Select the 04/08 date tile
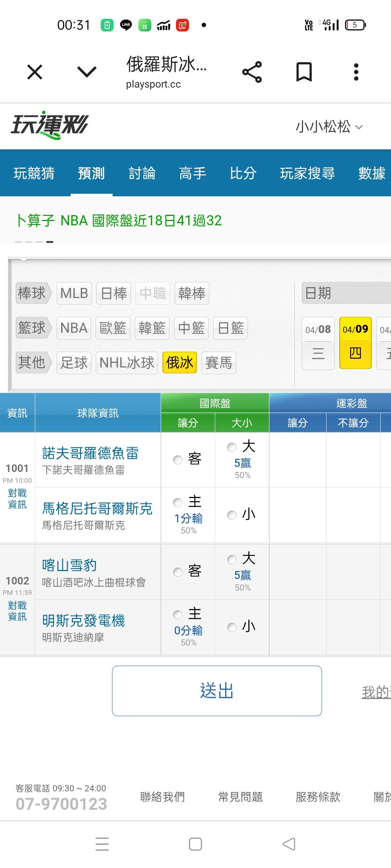Image resolution: width=391 pixels, height=868 pixels. (318, 343)
